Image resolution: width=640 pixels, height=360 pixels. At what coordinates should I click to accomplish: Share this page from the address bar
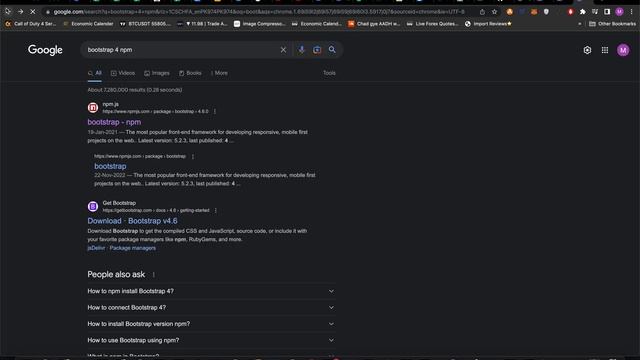tap(482, 12)
